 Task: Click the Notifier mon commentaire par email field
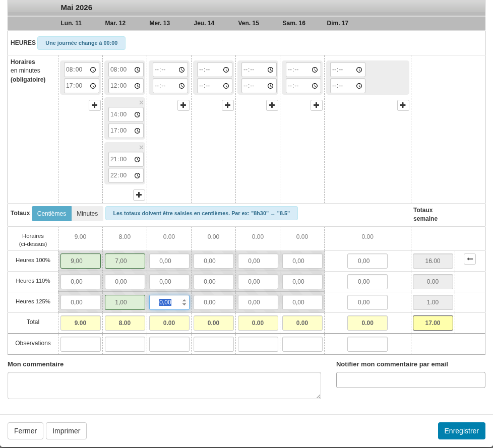click(411, 380)
